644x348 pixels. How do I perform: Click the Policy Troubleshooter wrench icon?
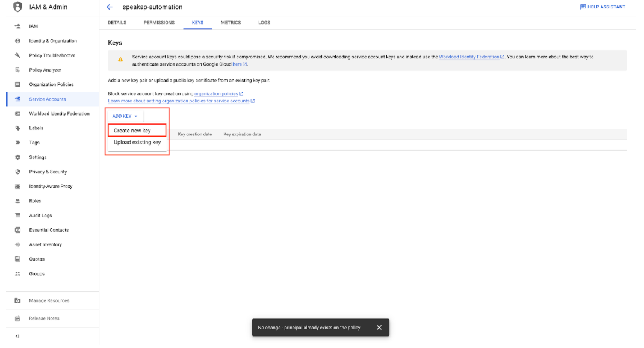(17, 55)
